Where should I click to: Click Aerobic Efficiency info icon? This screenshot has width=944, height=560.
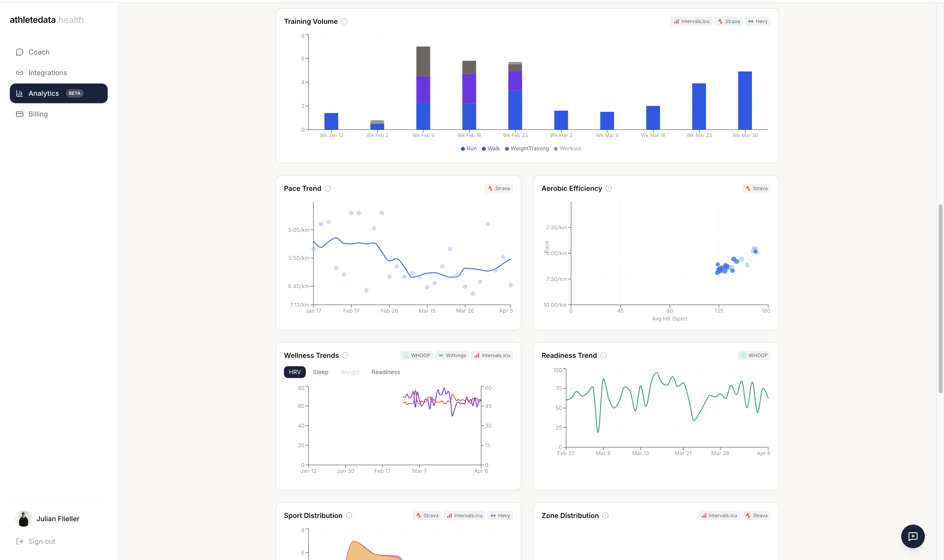pos(608,188)
